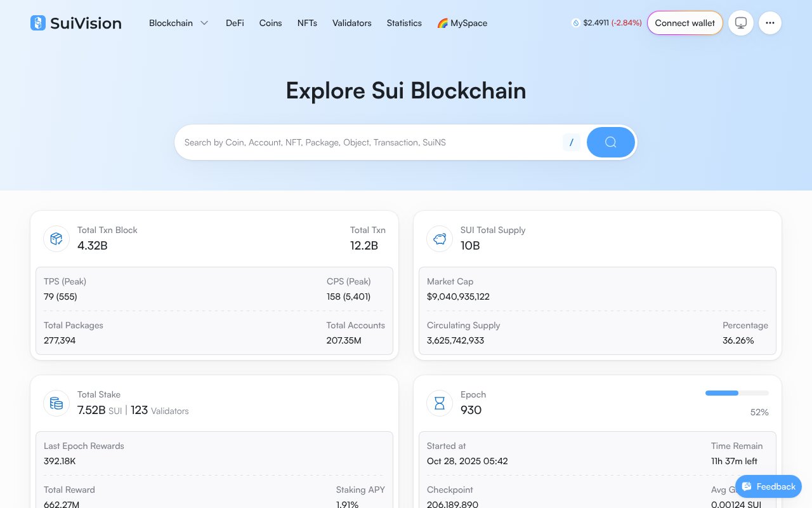
Task: Click the SUI price droplet icon
Action: [576, 23]
